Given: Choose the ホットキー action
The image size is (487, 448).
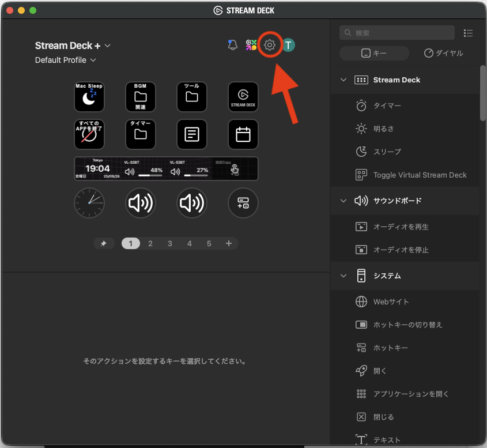Looking at the screenshot, I should [x=405, y=348].
